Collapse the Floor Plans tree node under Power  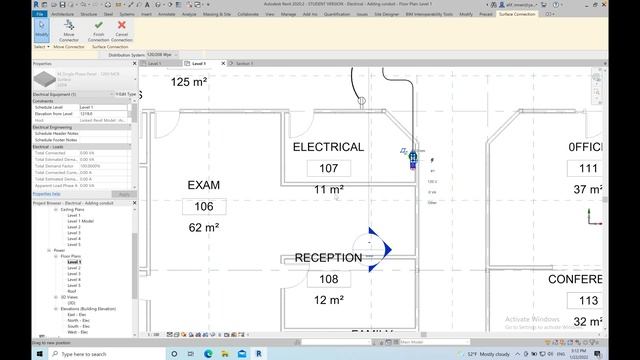coord(56,256)
